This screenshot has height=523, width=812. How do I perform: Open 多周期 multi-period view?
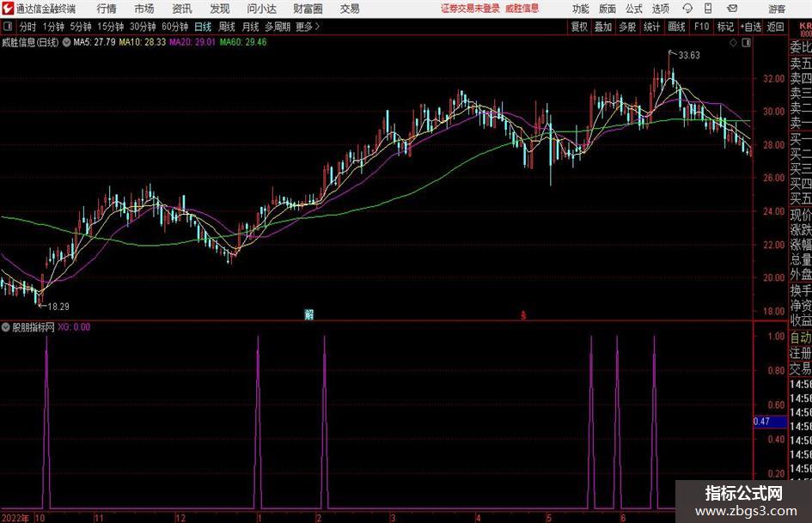click(x=278, y=27)
